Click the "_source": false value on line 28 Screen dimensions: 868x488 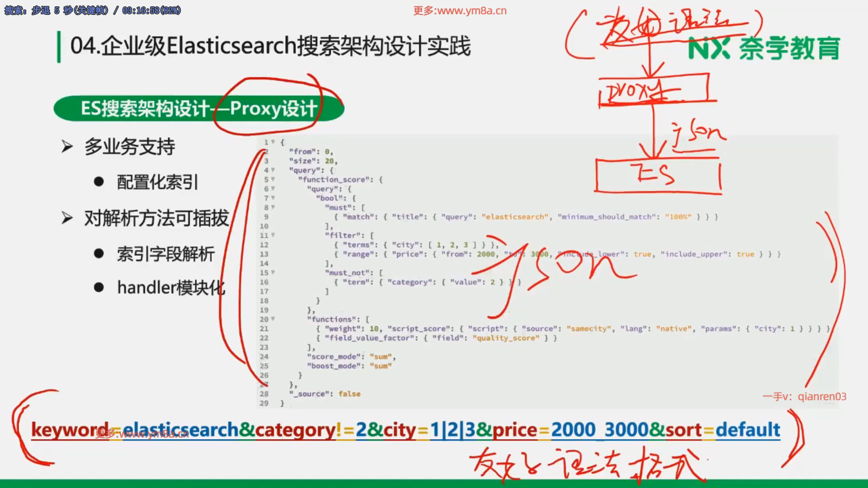click(x=349, y=394)
